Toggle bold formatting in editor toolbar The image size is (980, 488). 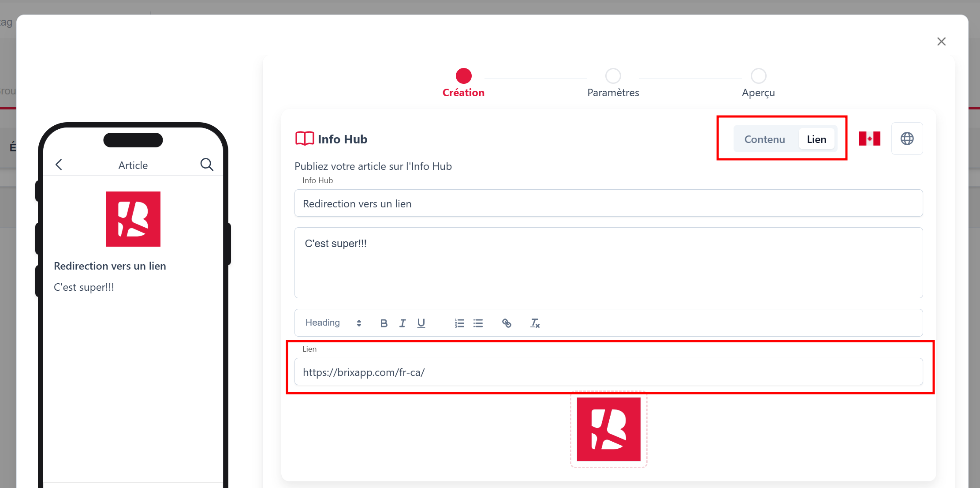384,323
